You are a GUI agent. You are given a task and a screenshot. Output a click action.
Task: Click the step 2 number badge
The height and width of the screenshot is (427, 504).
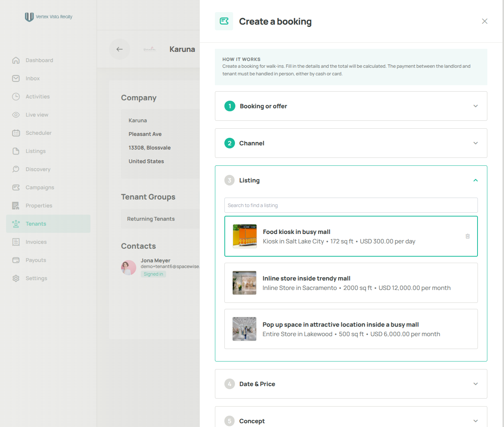[x=230, y=143]
